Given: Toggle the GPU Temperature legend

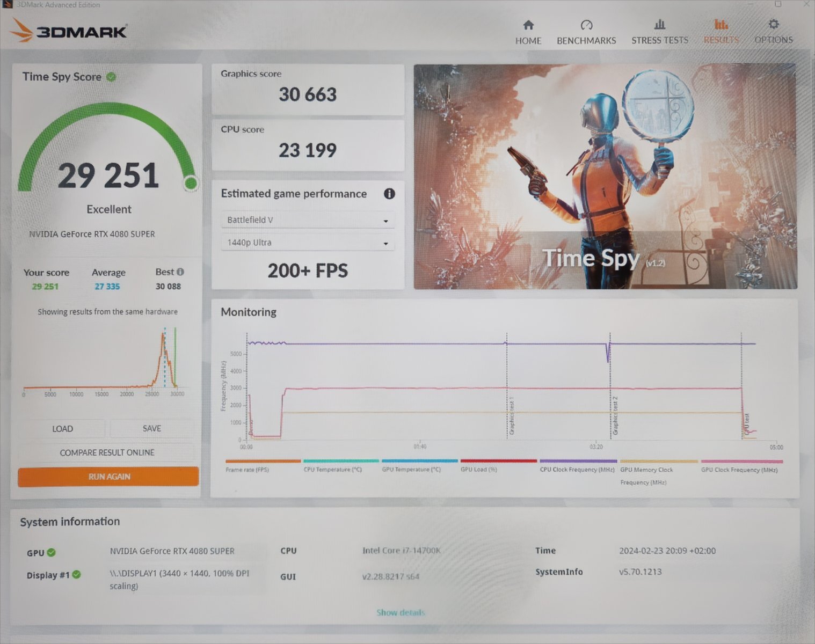Looking at the screenshot, I should coord(419,466).
